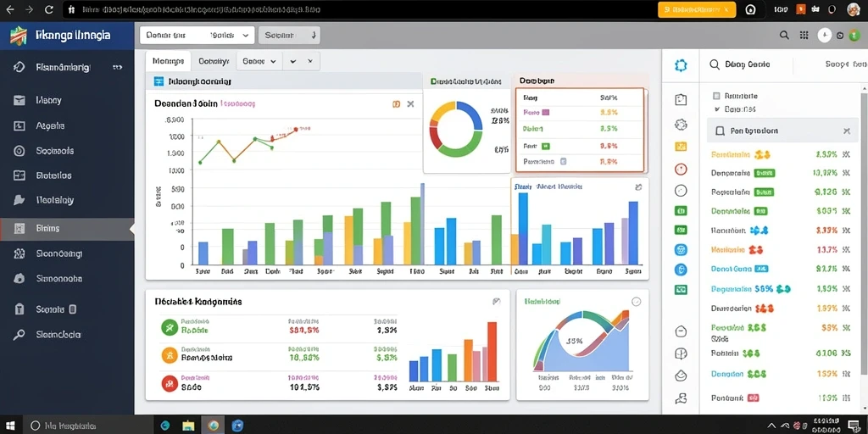Image resolution: width=868 pixels, height=434 pixels.
Task: Click the magnifier icon at bottom of left sidebar
Action: (x=19, y=334)
